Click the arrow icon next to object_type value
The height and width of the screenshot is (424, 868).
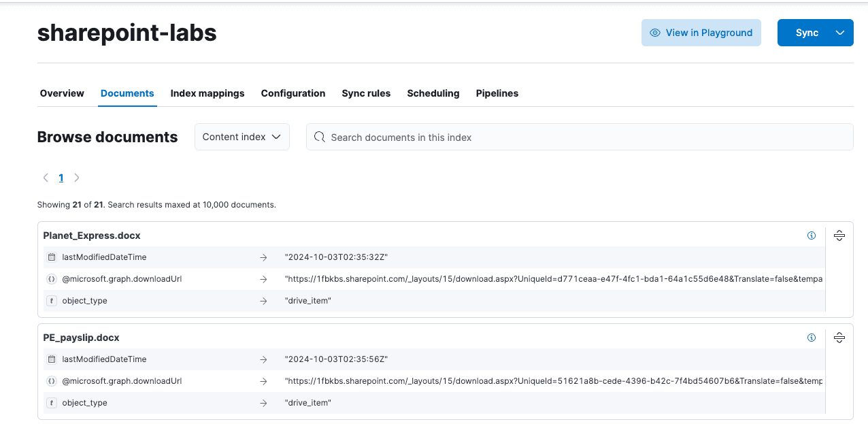click(264, 300)
